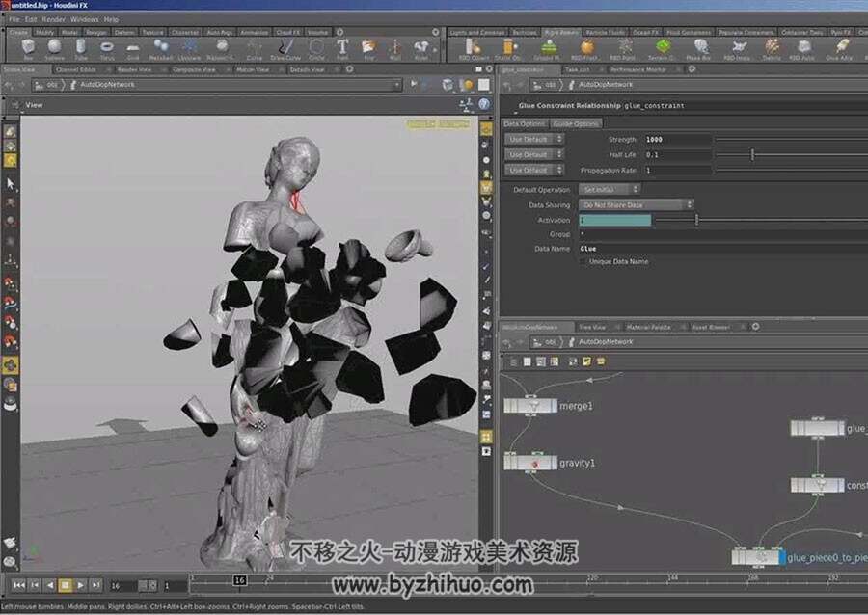
Task: Click frame 16 marker on the timeline
Action: pos(240,579)
